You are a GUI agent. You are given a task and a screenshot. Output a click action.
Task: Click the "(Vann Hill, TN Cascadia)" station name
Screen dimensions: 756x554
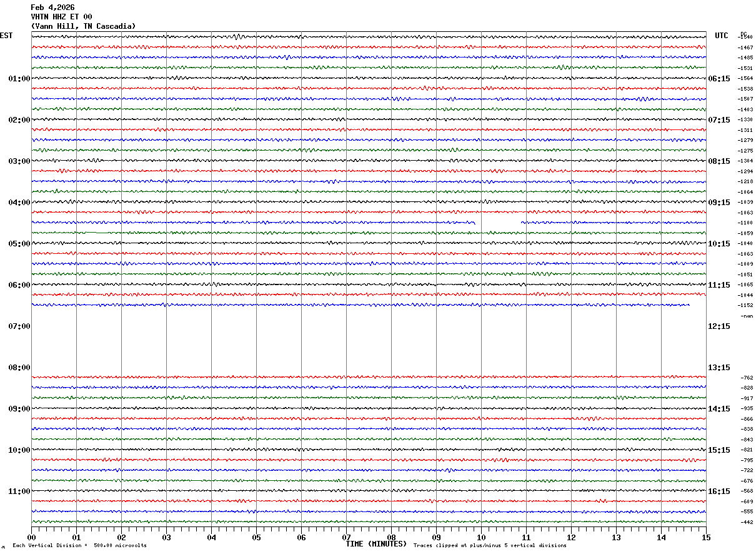[x=83, y=26]
